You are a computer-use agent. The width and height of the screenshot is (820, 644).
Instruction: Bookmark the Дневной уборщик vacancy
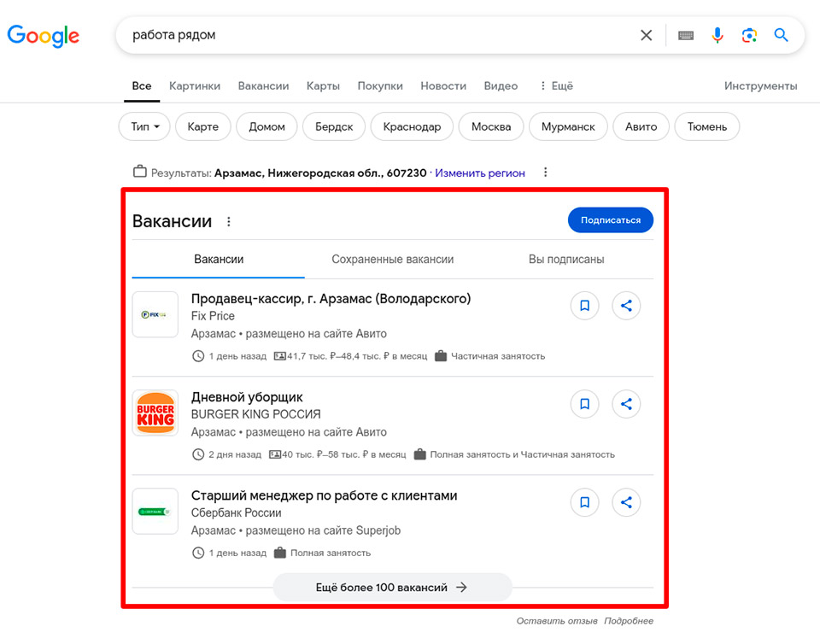584,403
